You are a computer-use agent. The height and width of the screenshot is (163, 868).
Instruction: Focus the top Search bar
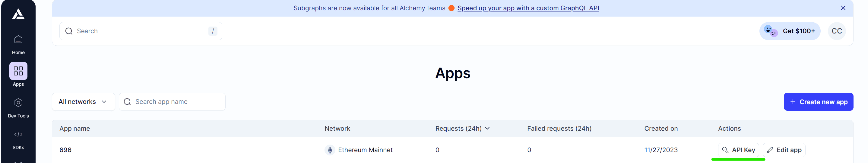click(141, 31)
